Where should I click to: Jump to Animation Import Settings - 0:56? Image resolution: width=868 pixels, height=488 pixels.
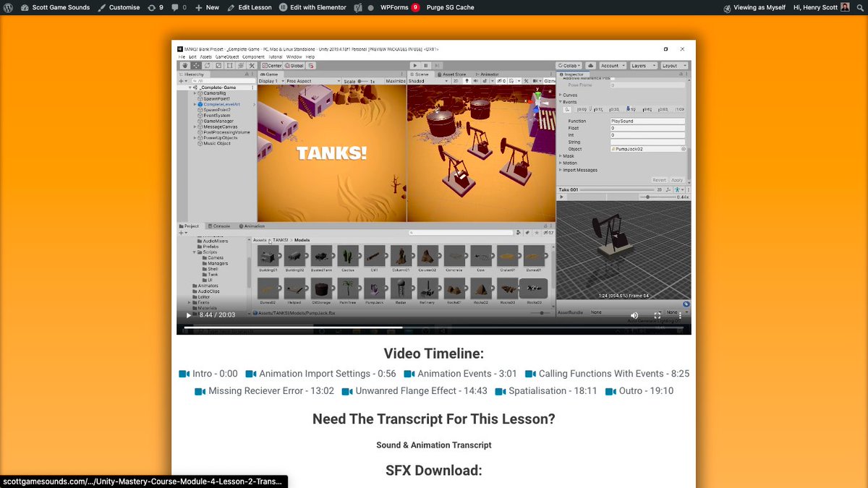(x=321, y=374)
